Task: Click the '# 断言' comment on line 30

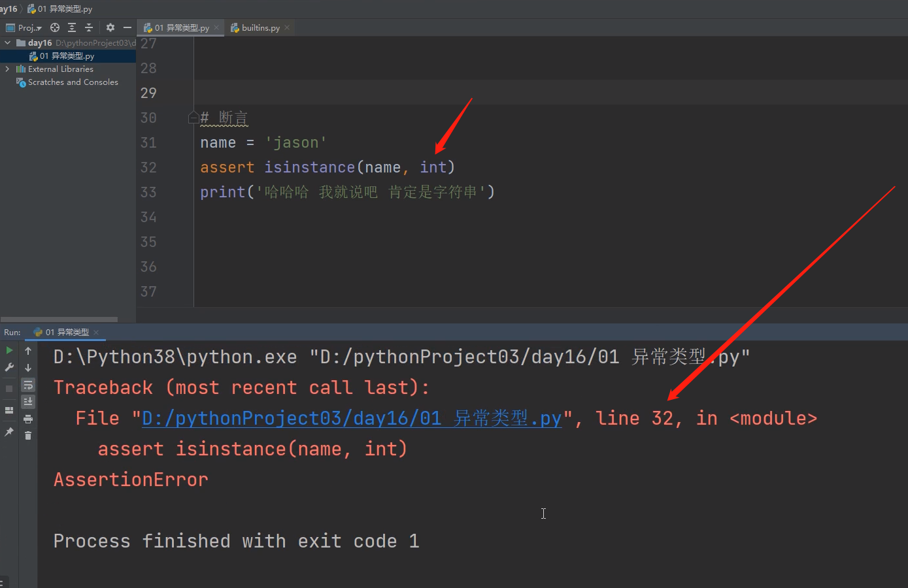Action: 224,118
